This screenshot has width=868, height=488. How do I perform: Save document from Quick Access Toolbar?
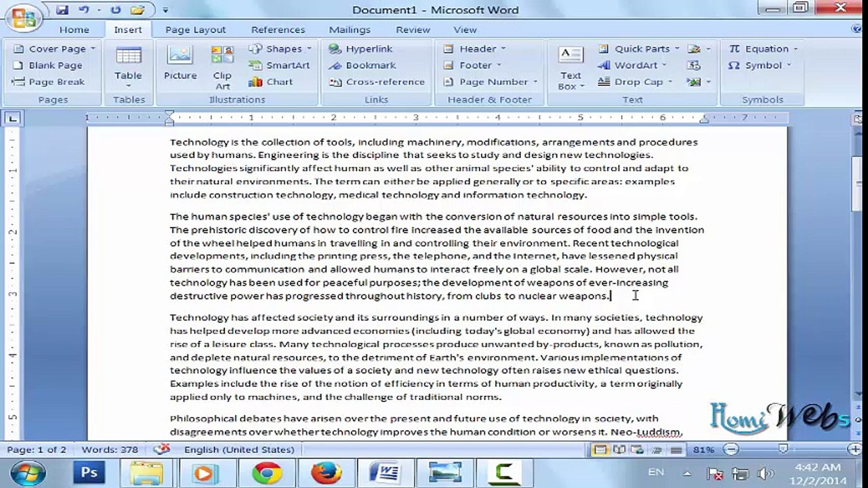click(x=62, y=10)
